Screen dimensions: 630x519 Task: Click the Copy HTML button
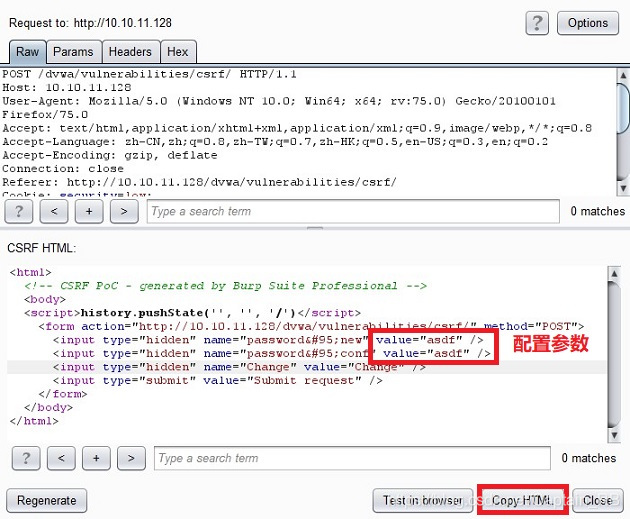523,501
